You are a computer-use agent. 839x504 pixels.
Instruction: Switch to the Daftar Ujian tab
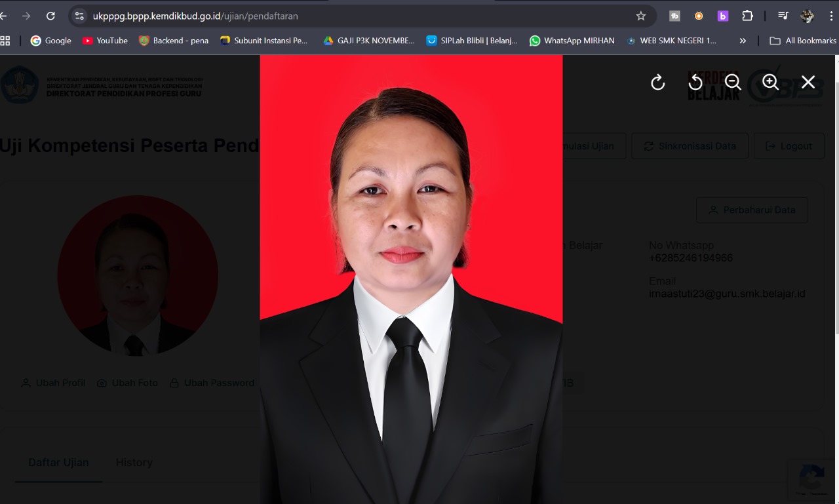tap(58, 462)
